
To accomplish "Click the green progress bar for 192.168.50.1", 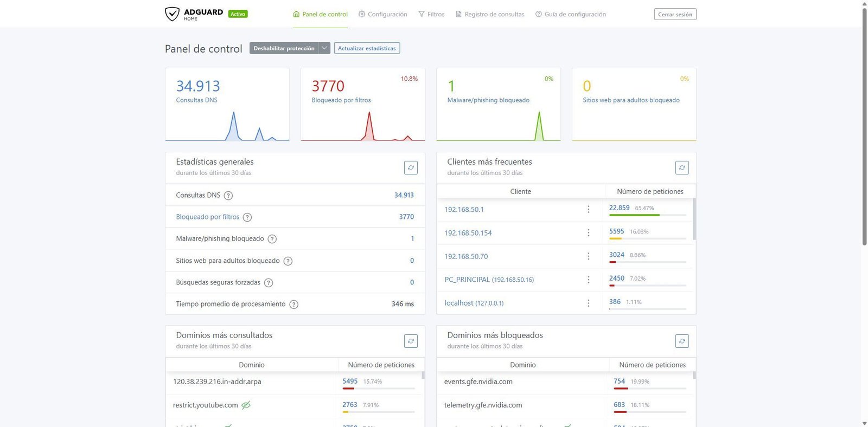I will (634, 215).
